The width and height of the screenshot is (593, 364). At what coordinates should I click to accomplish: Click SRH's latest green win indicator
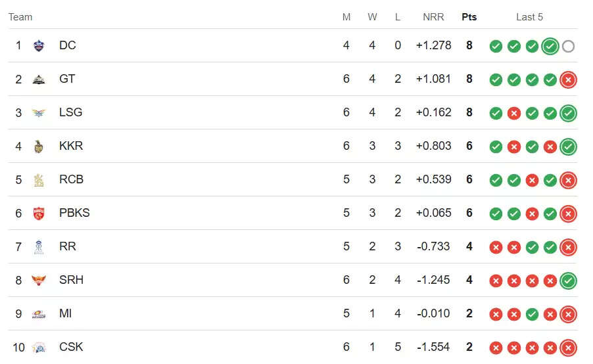pyautogui.click(x=568, y=281)
